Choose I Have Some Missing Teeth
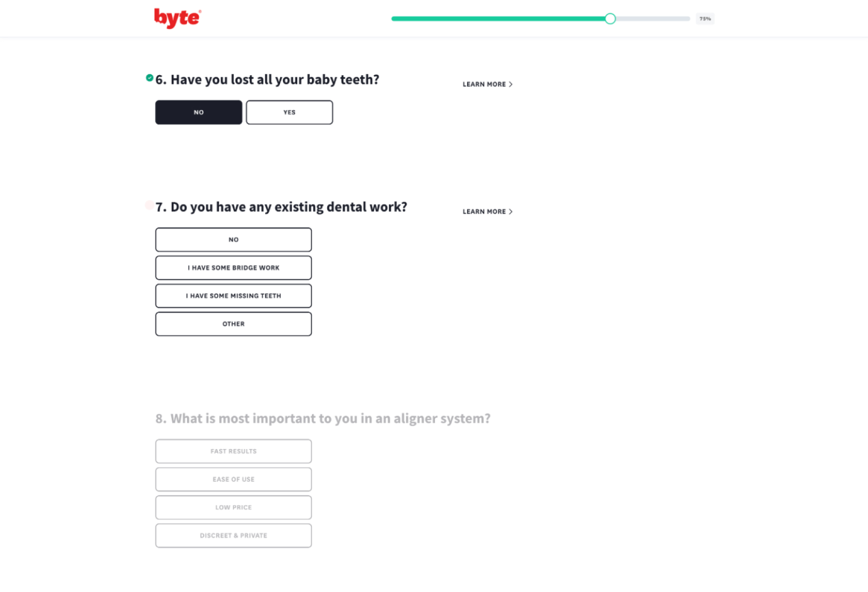Screen dimensions: 868x592 click(x=234, y=296)
